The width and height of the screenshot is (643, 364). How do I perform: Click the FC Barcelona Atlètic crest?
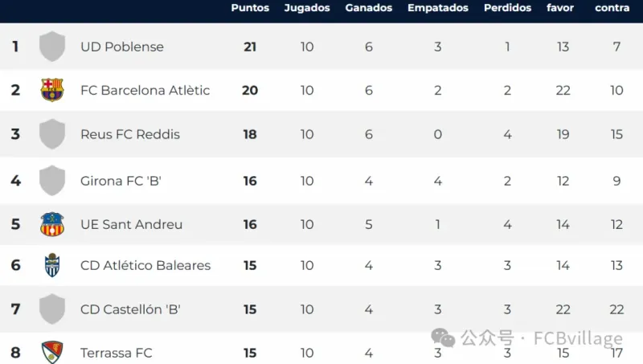click(52, 90)
